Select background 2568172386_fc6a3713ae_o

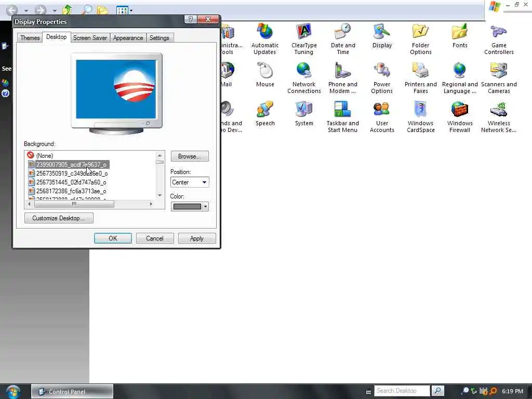[x=68, y=191]
